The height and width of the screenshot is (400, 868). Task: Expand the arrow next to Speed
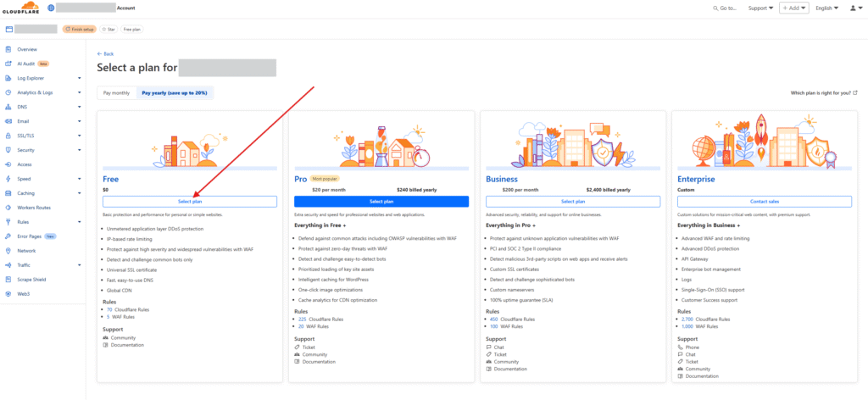pyautogui.click(x=79, y=179)
